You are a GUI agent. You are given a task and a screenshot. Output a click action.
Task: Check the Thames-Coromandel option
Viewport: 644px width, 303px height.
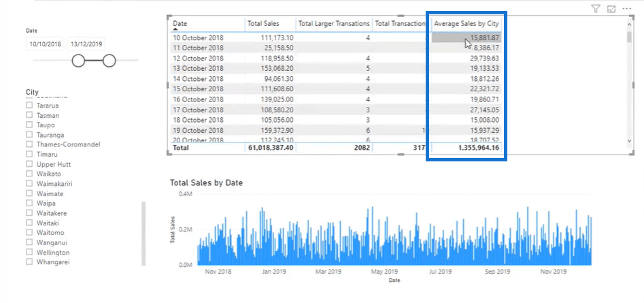pos(29,144)
